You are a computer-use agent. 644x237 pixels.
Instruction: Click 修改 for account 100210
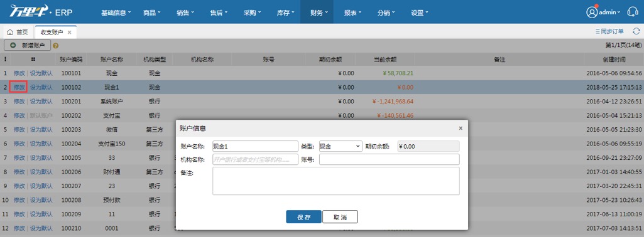coord(19,228)
